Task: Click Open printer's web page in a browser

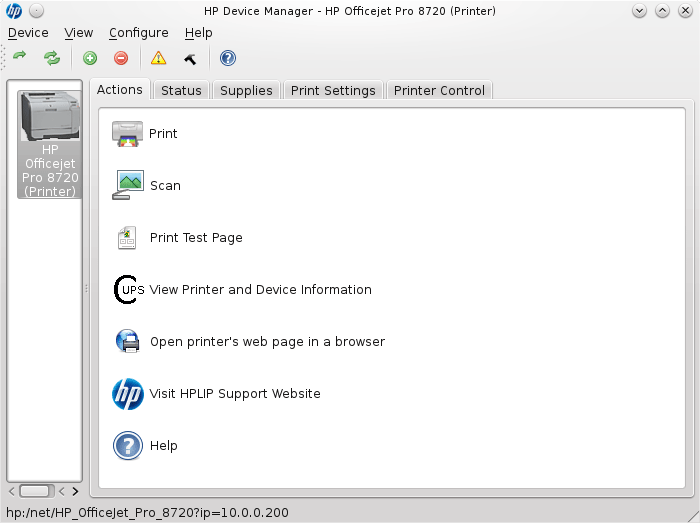Action: [267, 342]
